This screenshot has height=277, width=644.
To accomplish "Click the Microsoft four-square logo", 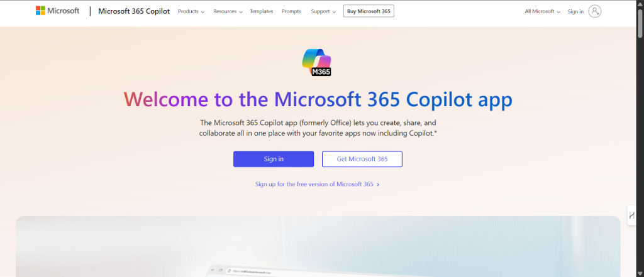I will pos(40,11).
